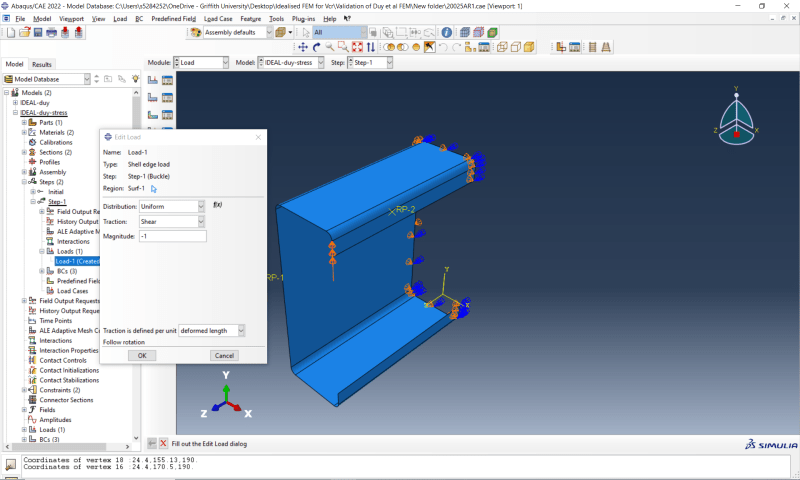Expand the Parts (1) node
This screenshot has height=480, width=800.
tap(24, 122)
